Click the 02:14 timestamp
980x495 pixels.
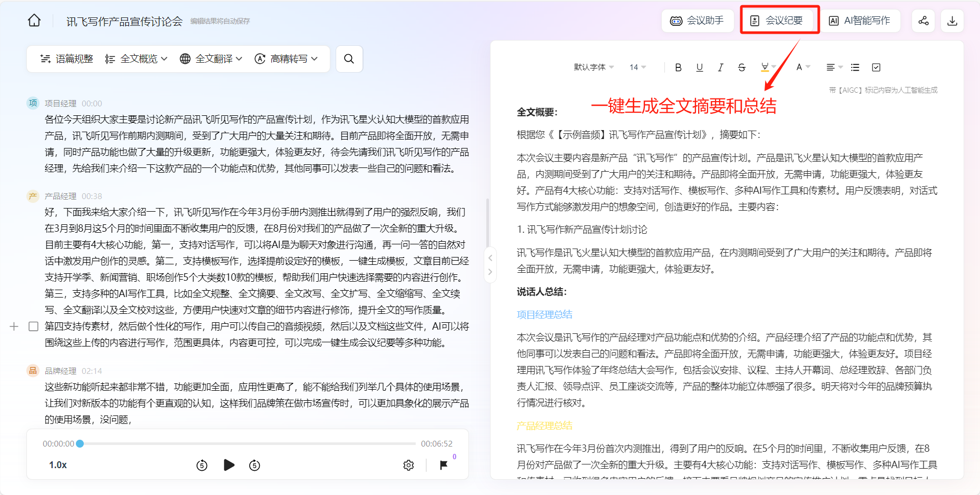pyautogui.click(x=92, y=371)
